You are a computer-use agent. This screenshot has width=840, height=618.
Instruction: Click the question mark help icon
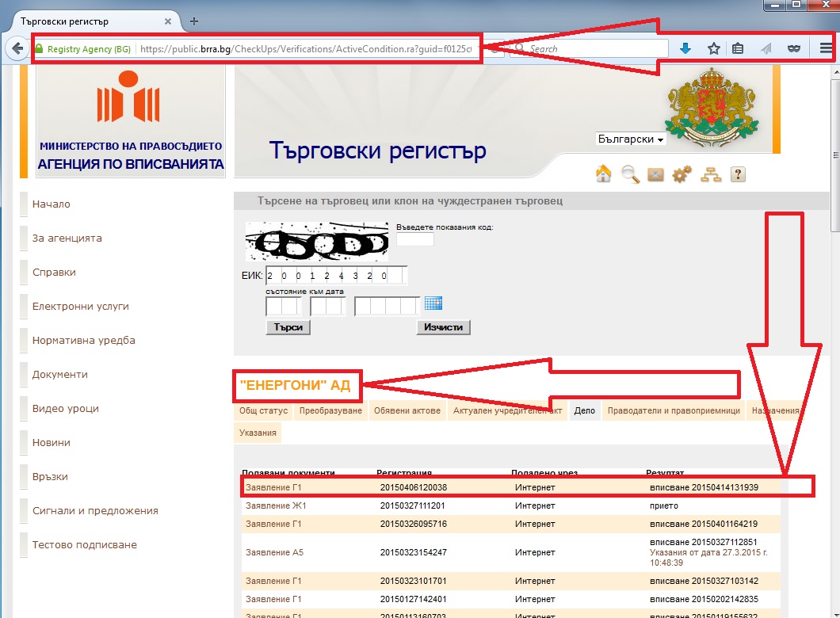pyautogui.click(x=737, y=175)
